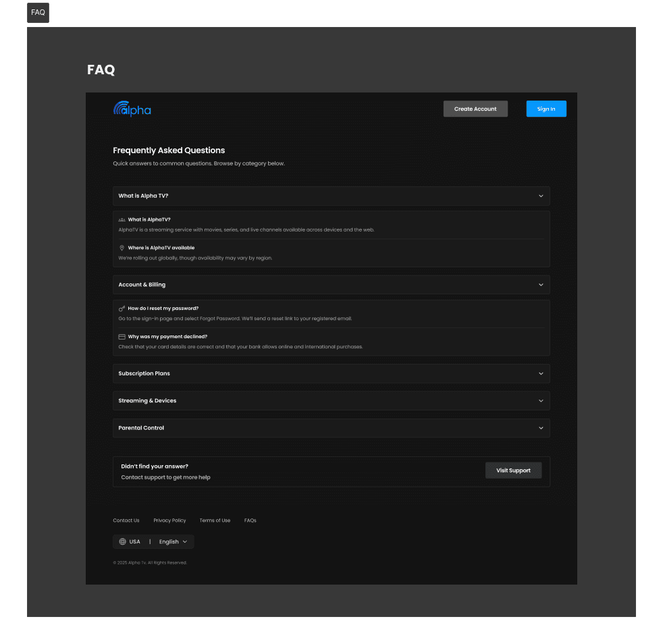Click the Account & Billing section title
Viewport: 663px width, 644px height.
tap(142, 285)
